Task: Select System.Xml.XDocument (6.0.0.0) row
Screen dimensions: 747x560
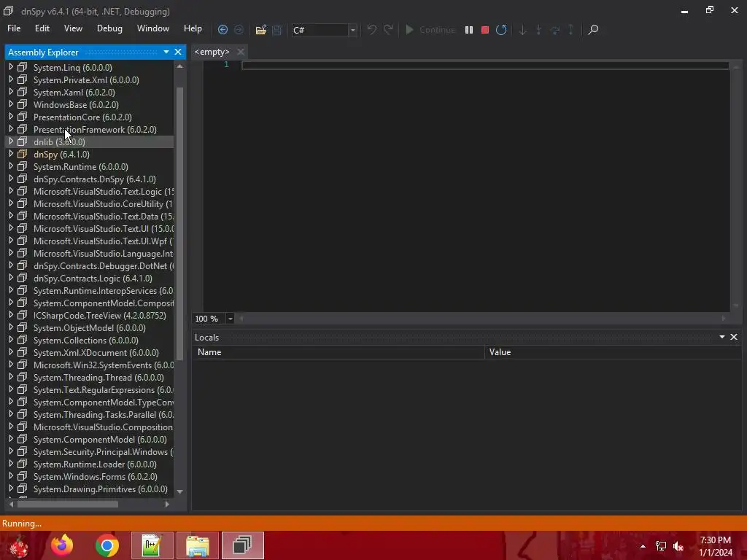Action: 90,352
